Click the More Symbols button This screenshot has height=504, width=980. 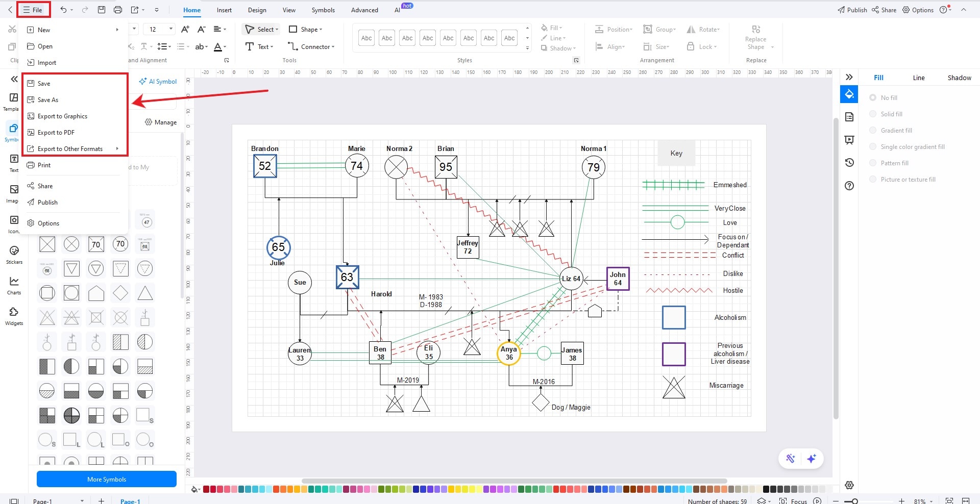coord(107,479)
